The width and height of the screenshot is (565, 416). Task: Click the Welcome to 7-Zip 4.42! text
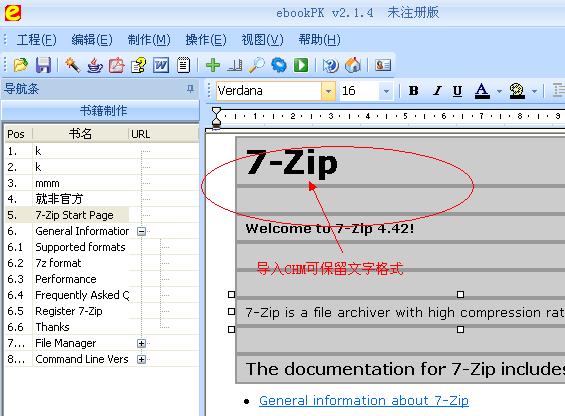coord(330,229)
